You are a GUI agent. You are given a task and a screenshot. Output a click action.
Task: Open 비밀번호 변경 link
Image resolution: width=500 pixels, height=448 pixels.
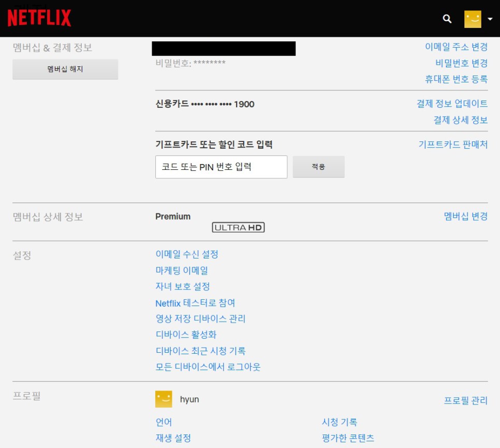click(x=461, y=63)
